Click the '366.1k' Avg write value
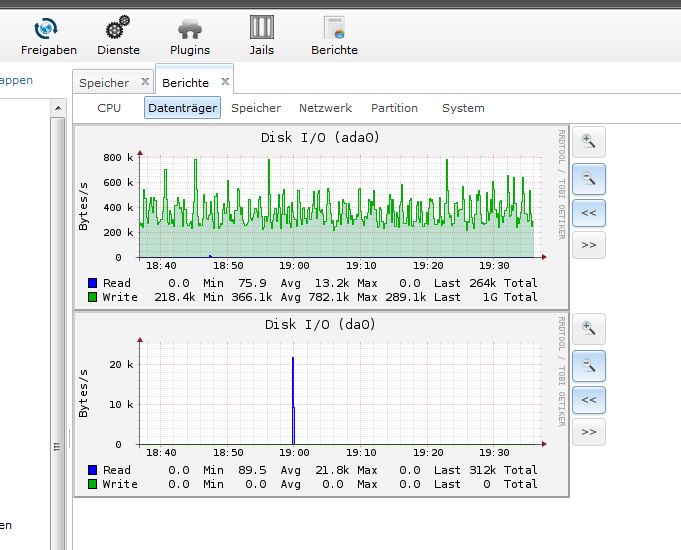Viewport: 681px width, 550px height. click(x=251, y=297)
